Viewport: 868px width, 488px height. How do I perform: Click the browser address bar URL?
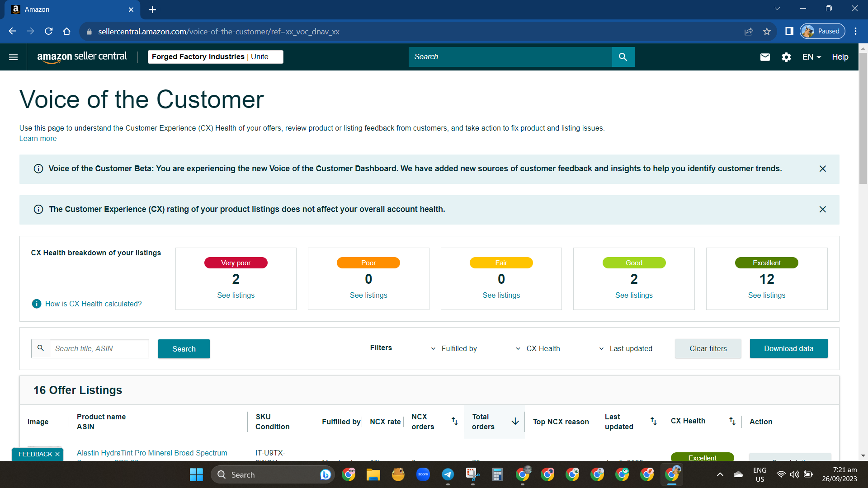[x=218, y=32]
